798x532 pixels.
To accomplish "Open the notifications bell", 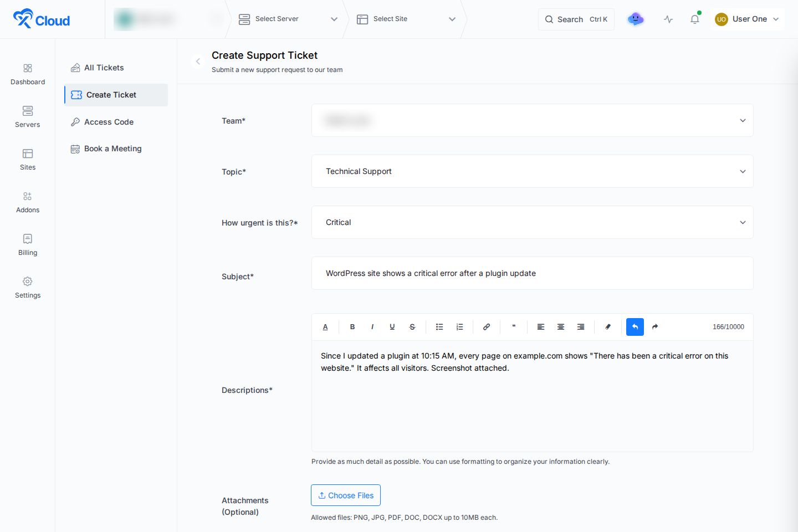I will (x=695, y=19).
